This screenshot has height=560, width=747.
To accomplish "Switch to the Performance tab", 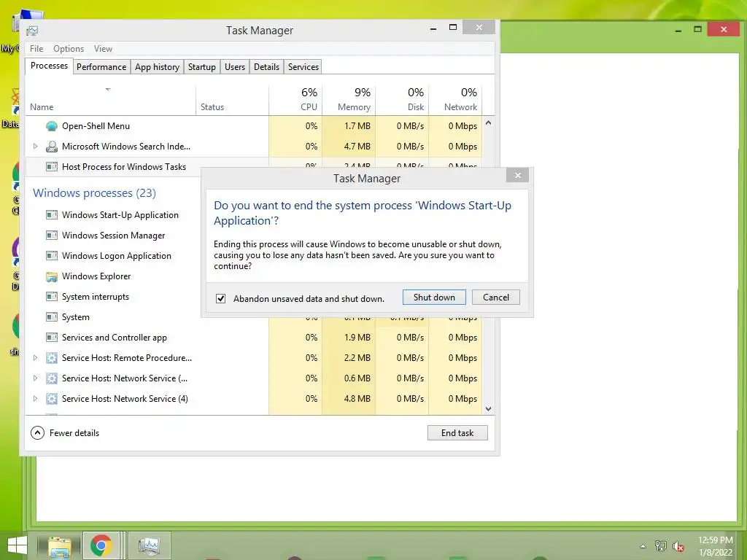I will click(x=101, y=67).
